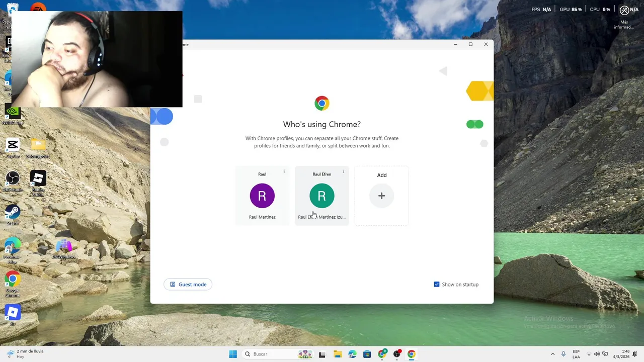Click the Add profile card label
Image resolution: width=644 pixels, height=362 pixels.
(382, 175)
